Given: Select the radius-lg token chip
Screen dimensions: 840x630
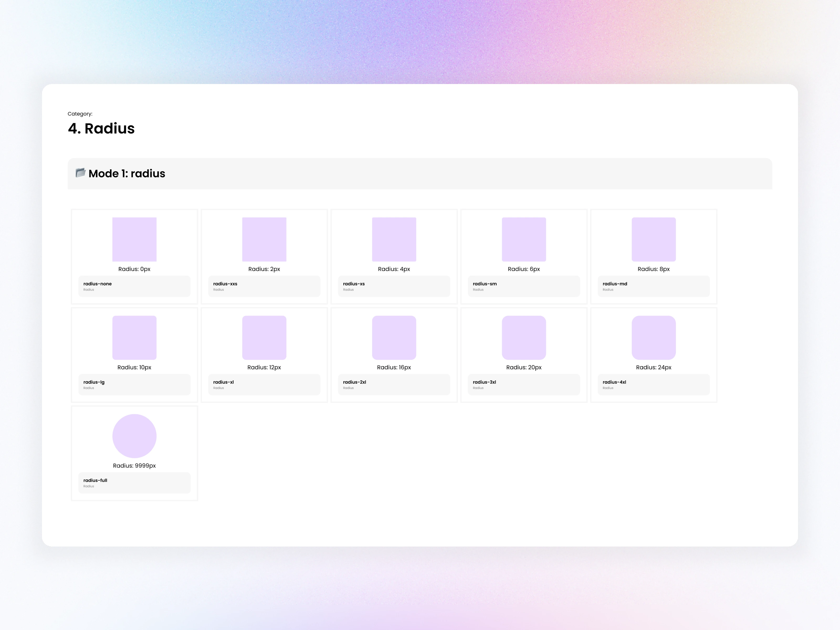Looking at the screenshot, I should coord(134,385).
